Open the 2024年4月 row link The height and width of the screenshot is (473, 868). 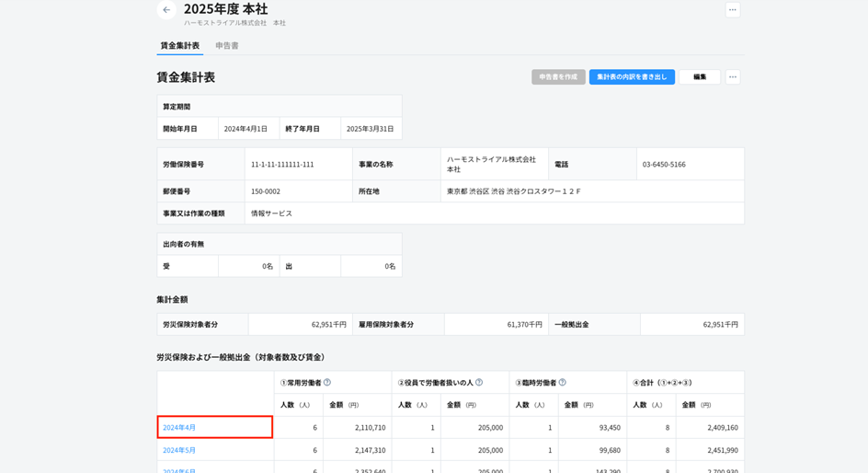click(x=179, y=427)
